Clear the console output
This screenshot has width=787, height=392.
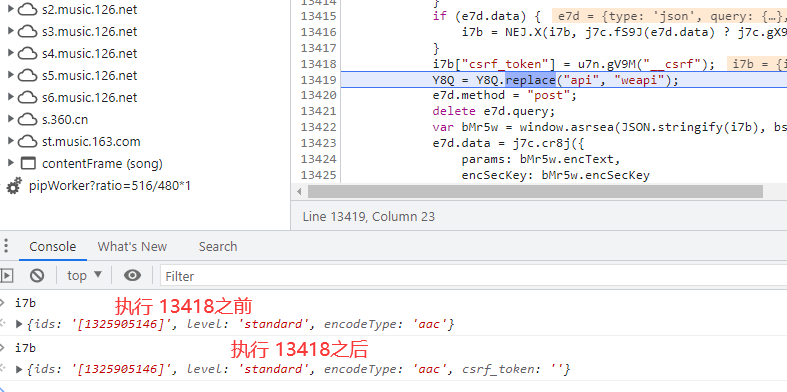[37, 276]
